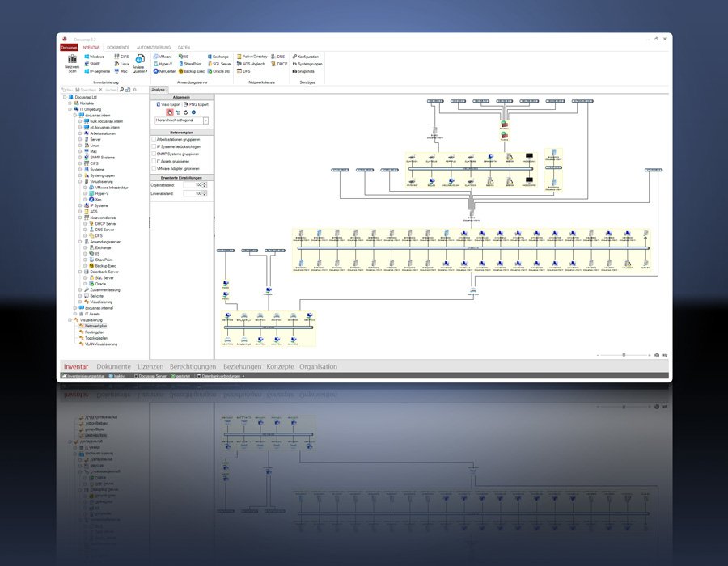Open IIS inventory in ribbon
This screenshot has width=728, height=566.
coord(184,57)
